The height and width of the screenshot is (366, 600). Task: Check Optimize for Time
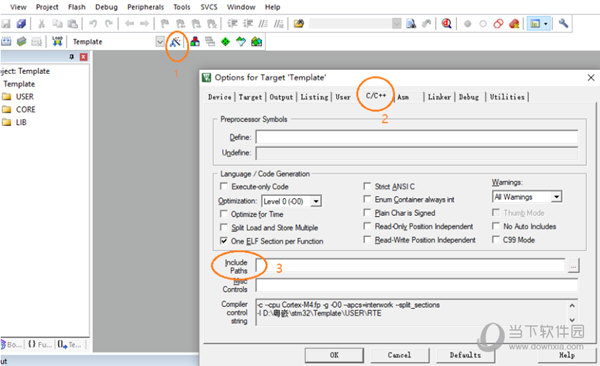pyautogui.click(x=223, y=214)
